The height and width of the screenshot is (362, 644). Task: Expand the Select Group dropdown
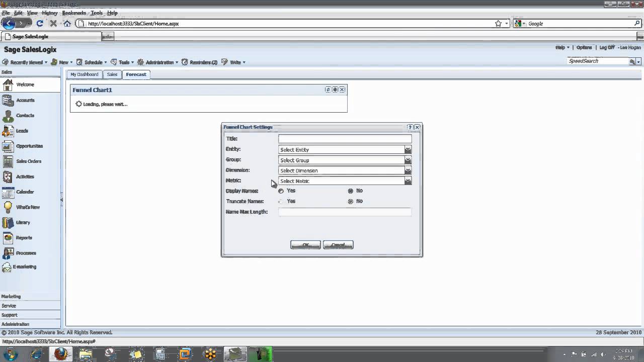[408, 160]
